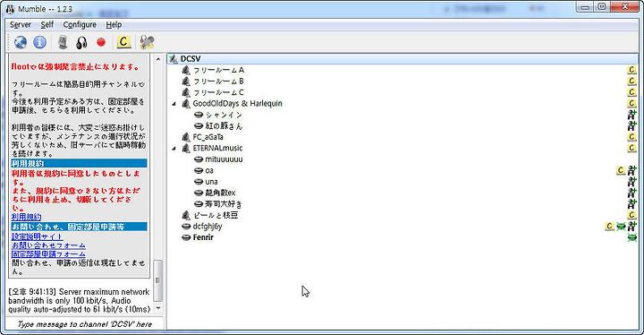Open the 設定説明サイト link
The width and height of the screenshot is (644, 335).
pos(37,236)
